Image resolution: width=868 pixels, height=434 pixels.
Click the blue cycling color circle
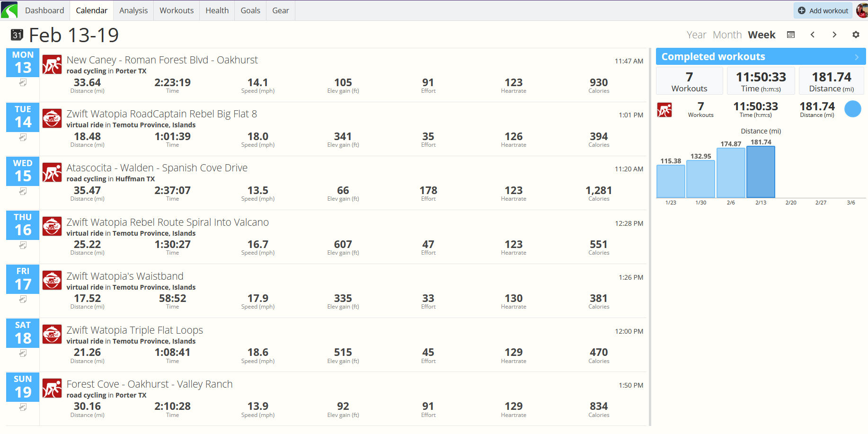852,109
